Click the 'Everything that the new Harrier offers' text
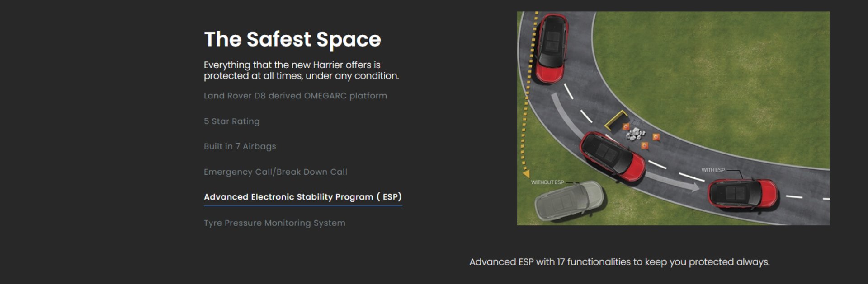868x284 pixels. [301, 70]
